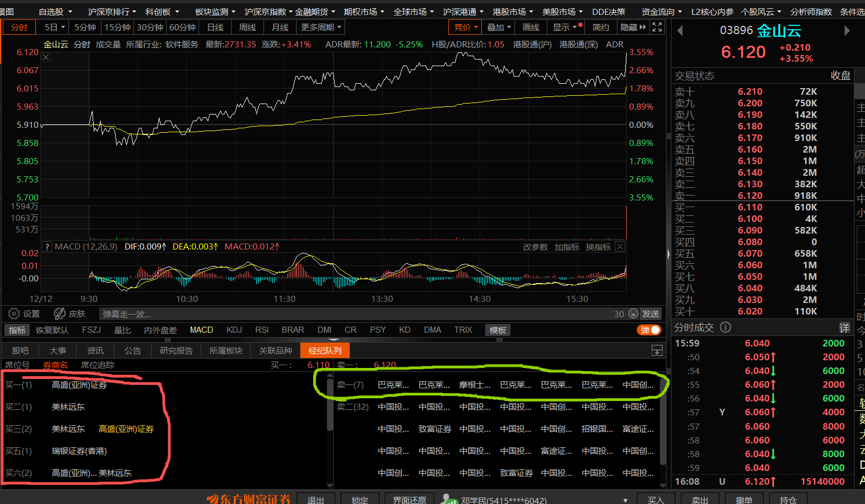This screenshot has height=504, width=865.
Task: Select the 5分钟 period button
Action: (x=85, y=27)
